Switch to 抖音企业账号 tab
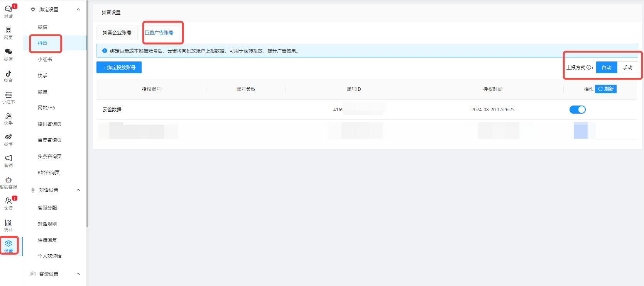The image size is (644, 286). point(117,33)
